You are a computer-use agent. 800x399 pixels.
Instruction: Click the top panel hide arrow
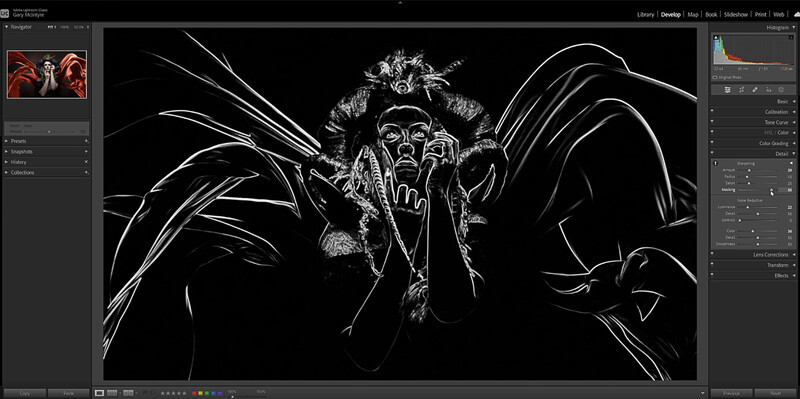coord(400,2)
